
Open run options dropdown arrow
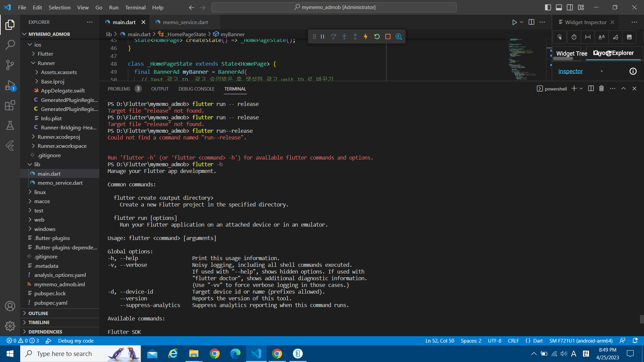pos(522,22)
